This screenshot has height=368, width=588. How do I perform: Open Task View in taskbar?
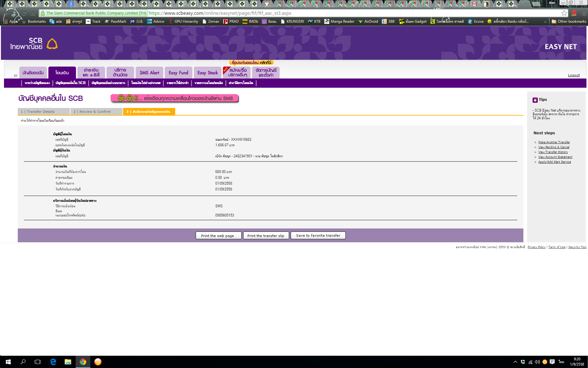(38, 362)
